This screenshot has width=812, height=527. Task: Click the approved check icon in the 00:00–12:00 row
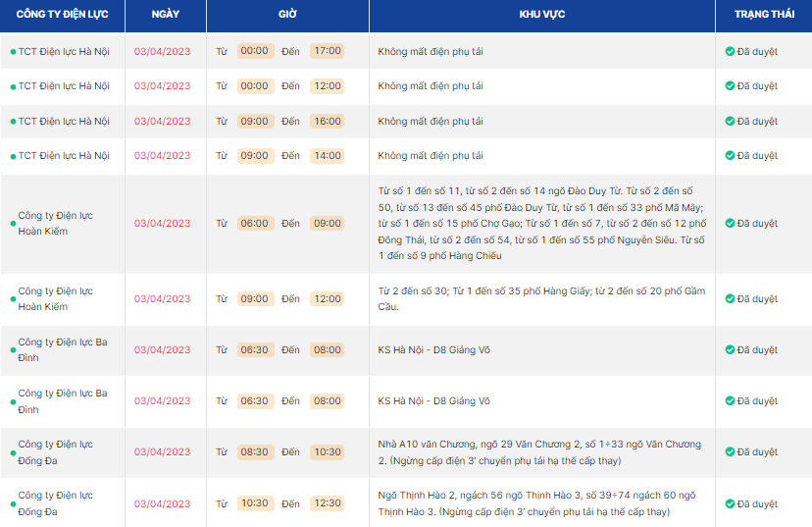pos(730,85)
